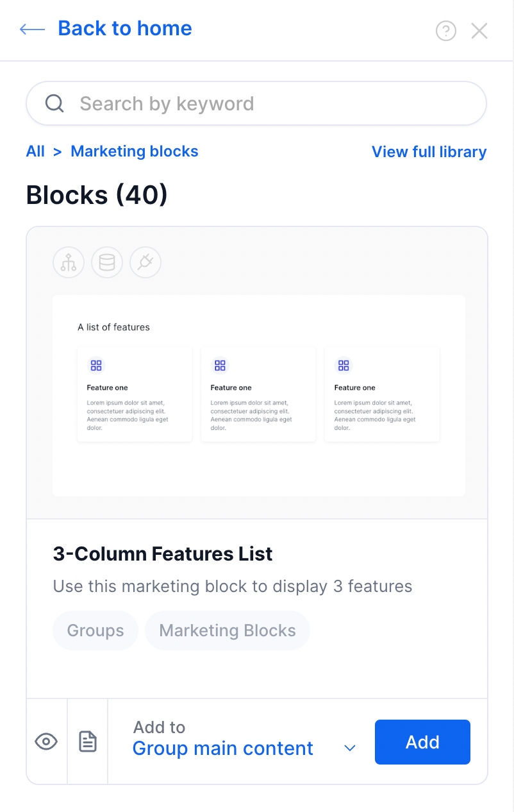Viewport: 514px width, 812px height.
Task: Close the blocks panel with X
Action: (x=479, y=31)
